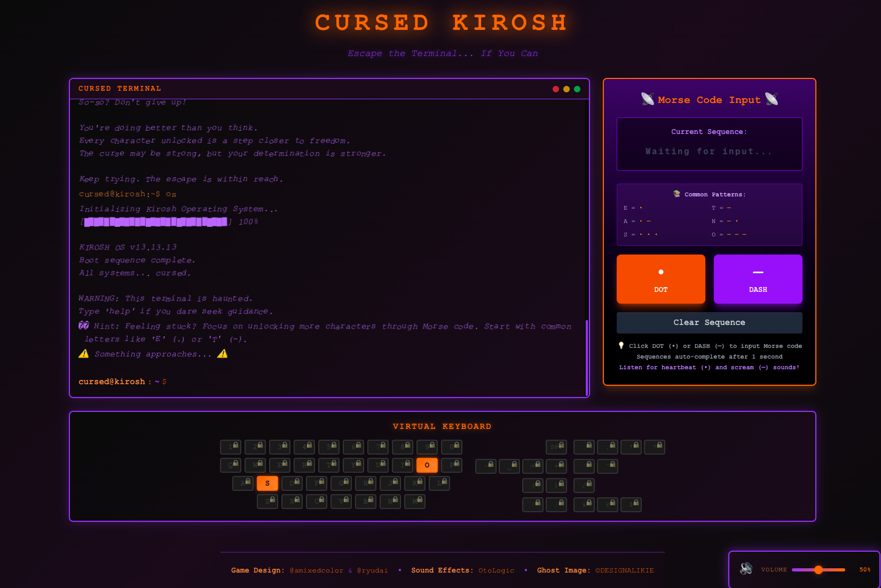This screenshot has width=881, height=588.
Task: Click the warning triangle next to Something approaches
Action: tap(84, 353)
